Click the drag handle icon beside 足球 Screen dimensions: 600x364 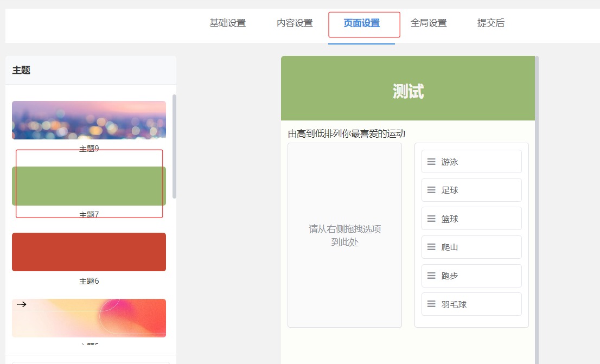click(x=431, y=190)
